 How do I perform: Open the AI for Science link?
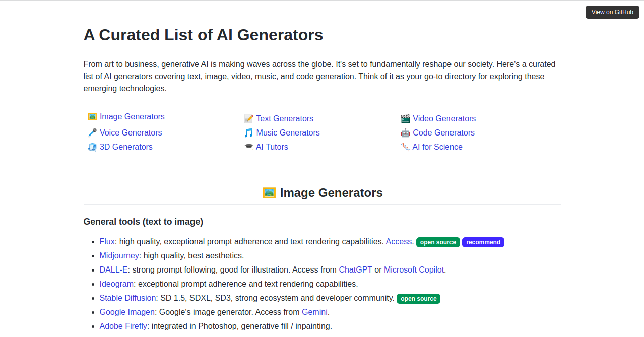(437, 147)
